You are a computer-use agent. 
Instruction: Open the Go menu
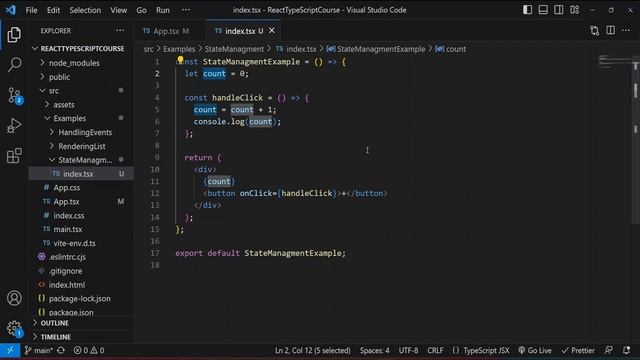coord(141,10)
